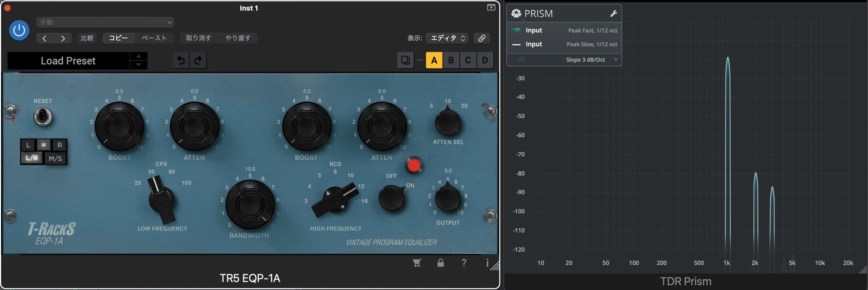Click the padlock icon
The image size is (868, 290).
point(440,263)
